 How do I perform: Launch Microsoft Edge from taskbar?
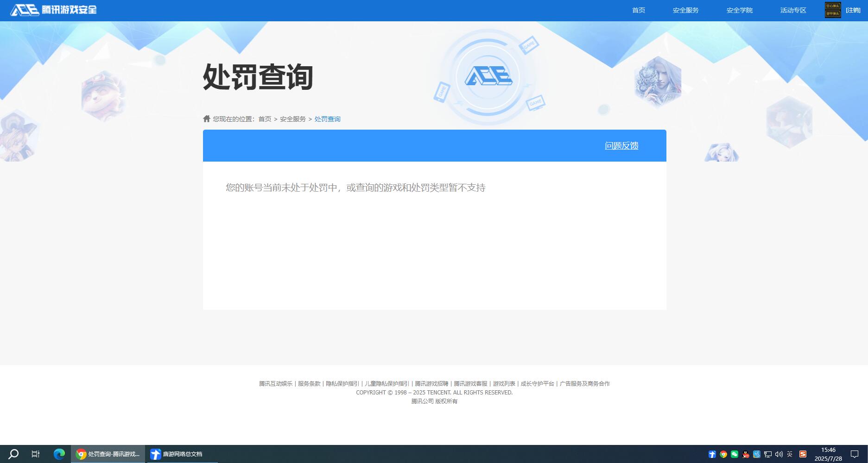[59, 454]
